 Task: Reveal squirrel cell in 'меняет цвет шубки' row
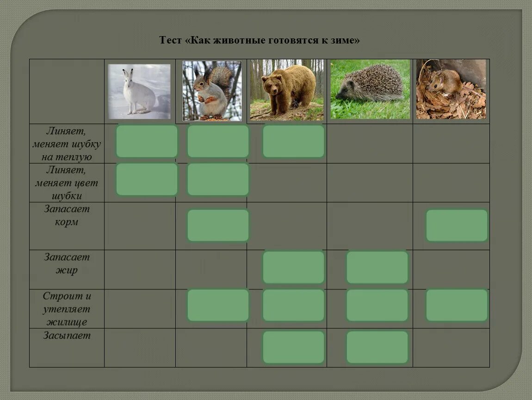click(x=218, y=179)
